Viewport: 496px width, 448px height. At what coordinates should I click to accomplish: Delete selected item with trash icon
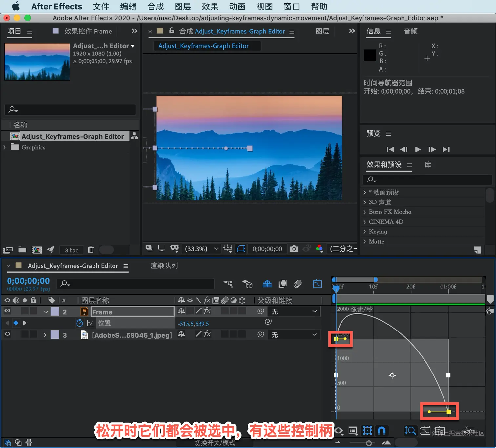91,250
